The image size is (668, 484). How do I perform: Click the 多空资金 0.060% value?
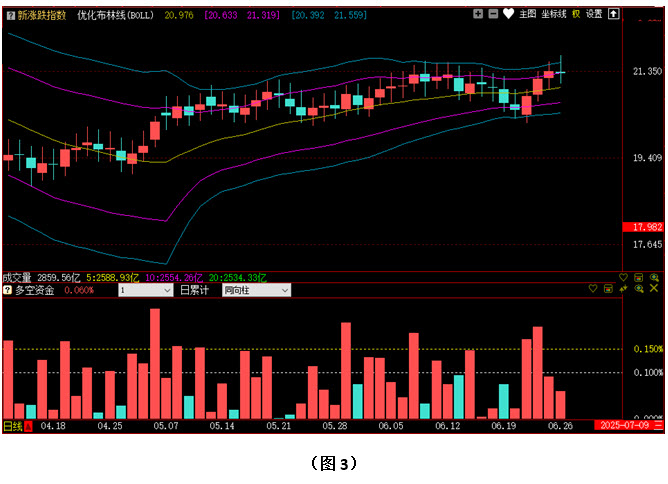(79, 290)
